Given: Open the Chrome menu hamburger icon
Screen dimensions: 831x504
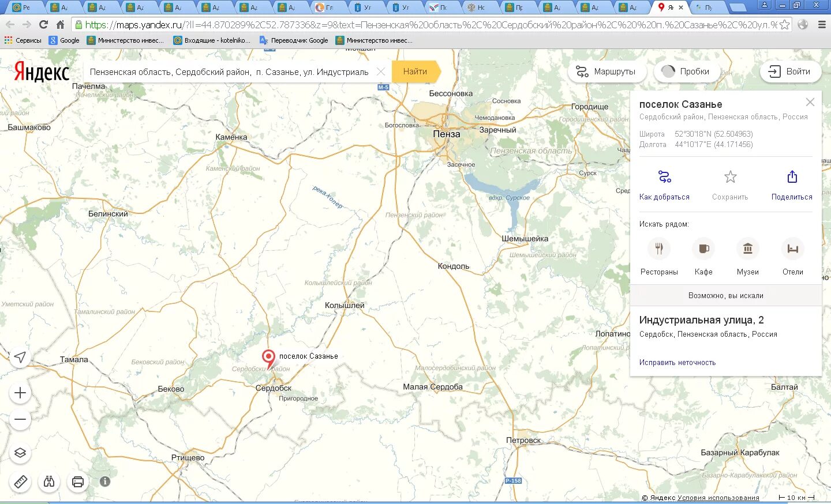Looking at the screenshot, I should coord(822,25).
